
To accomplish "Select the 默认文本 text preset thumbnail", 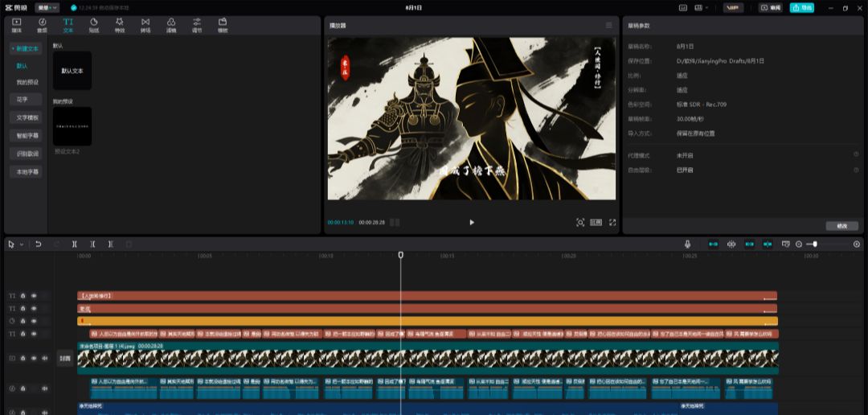I will [72, 71].
